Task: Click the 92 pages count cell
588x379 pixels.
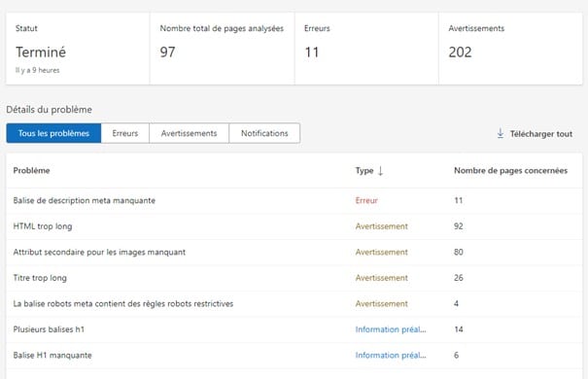Action: coord(458,226)
